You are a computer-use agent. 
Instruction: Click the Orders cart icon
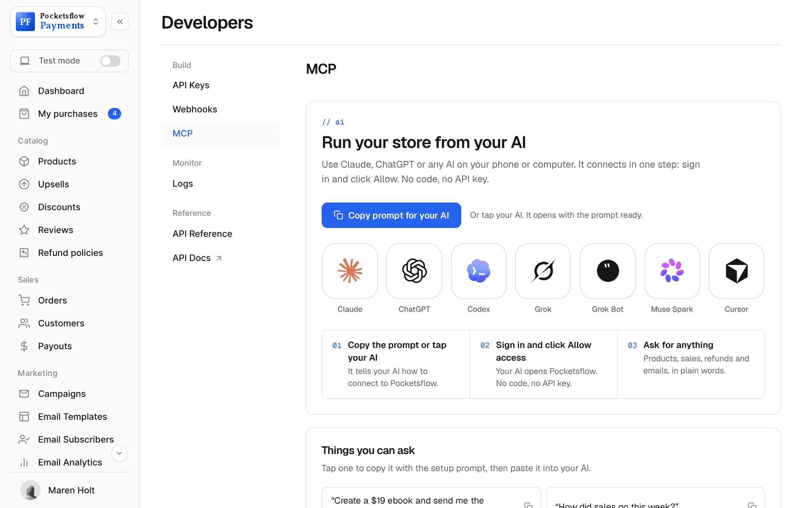pyautogui.click(x=24, y=300)
